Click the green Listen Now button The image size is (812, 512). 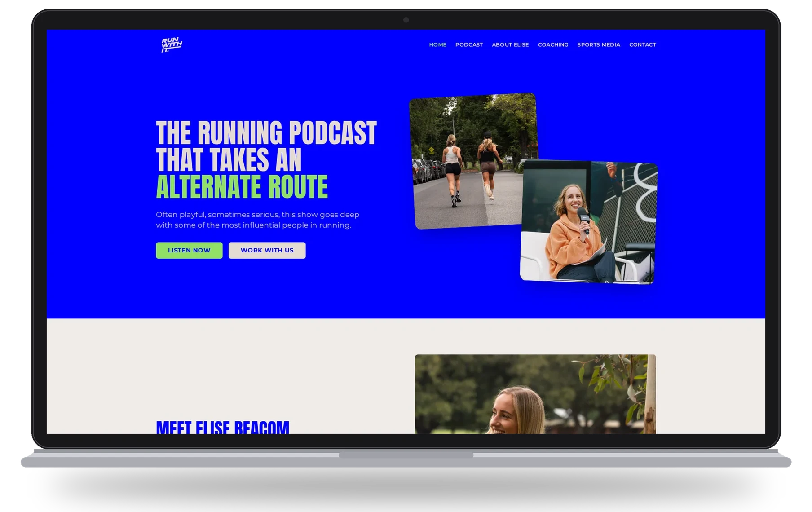[x=189, y=250]
